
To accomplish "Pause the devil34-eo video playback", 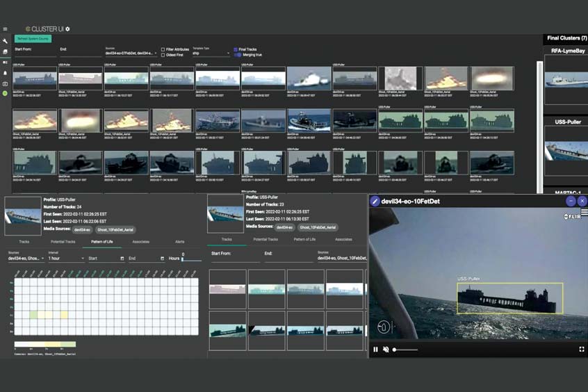I will 375,350.
